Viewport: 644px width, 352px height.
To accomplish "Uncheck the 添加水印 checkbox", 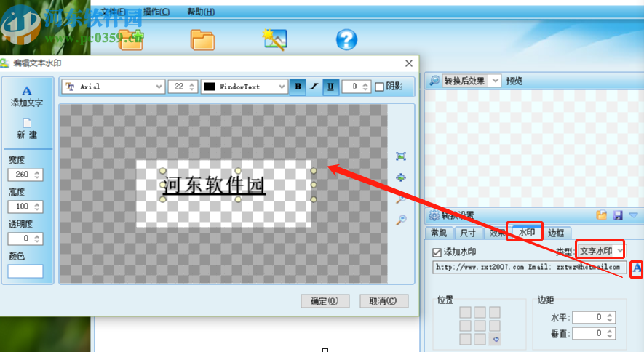I will click(x=437, y=252).
